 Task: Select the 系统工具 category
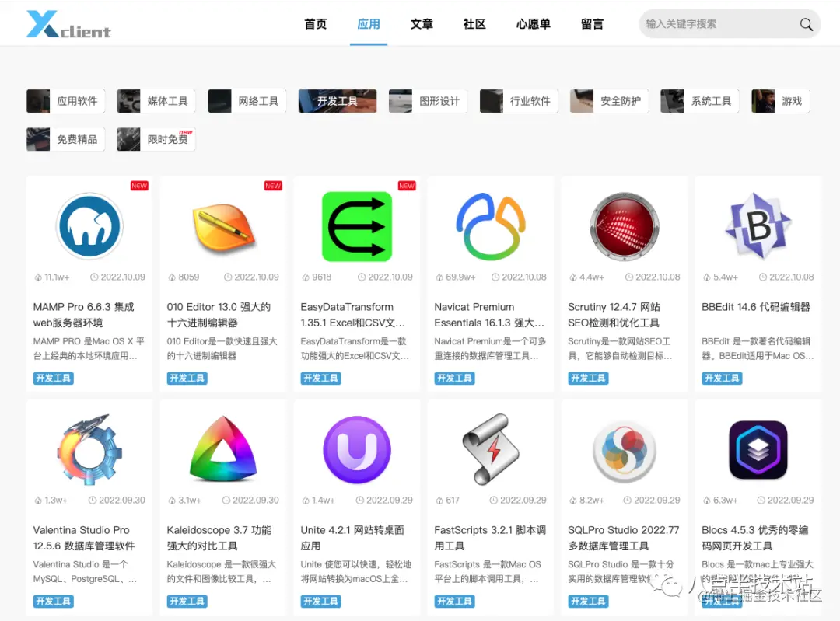point(700,101)
